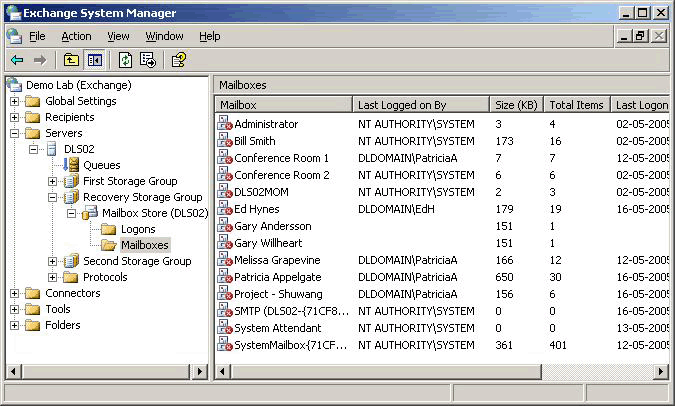Click DLDOMAIN\EdH in Ed Hynes row
This screenshot has width=675, height=406.
click(x=396, y=209)
